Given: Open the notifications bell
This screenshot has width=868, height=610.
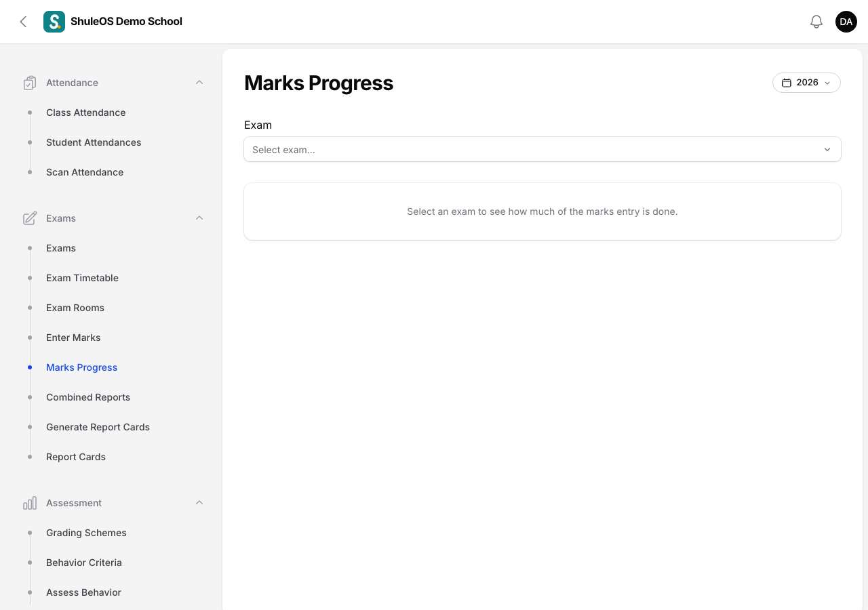Looking at the screenshot, I should (x=816, y=22).
